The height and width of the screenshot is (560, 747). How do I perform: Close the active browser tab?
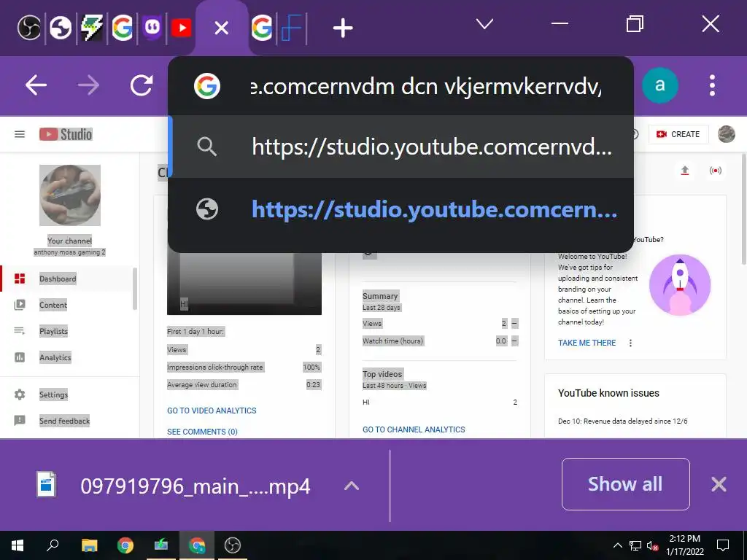(222, 28)
